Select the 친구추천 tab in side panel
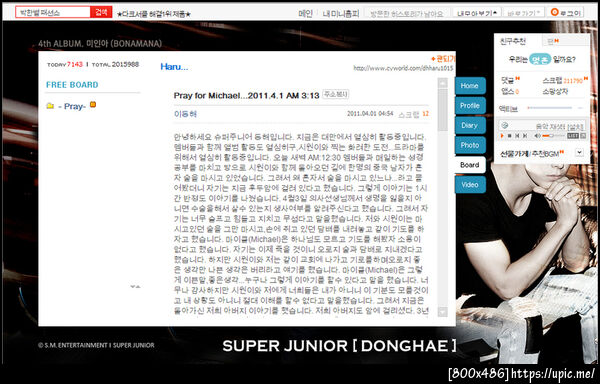This screenshot has width=600, height=384. [x=513, y=41]
